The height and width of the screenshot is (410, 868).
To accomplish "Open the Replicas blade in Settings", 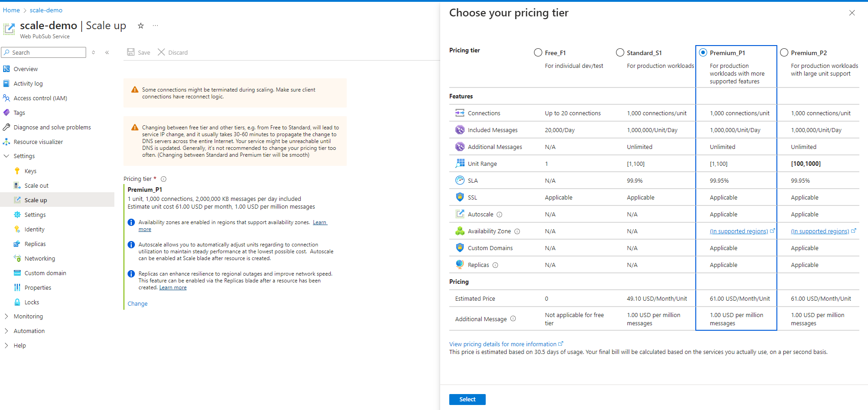I will [x=36, y=244].
